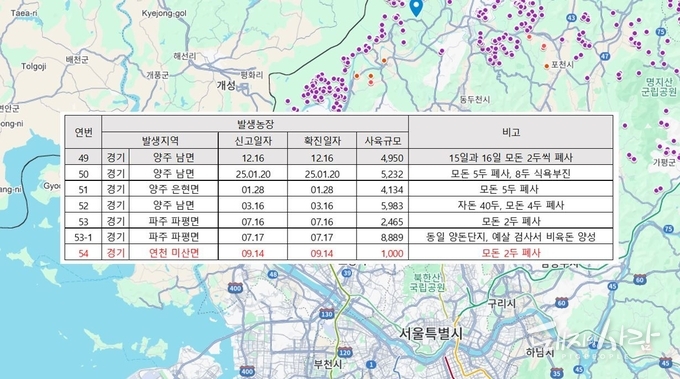Select the 하남시 map label
The width and height of the screenshot is (680, 379).
click(540, 352)
